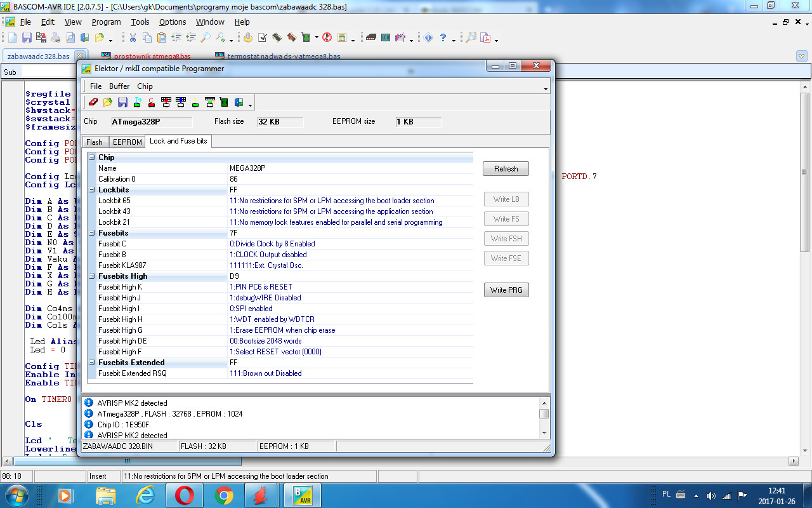Create a new file in BASCOM toolbar
The image size is (812, 508).
pos(12,37)
